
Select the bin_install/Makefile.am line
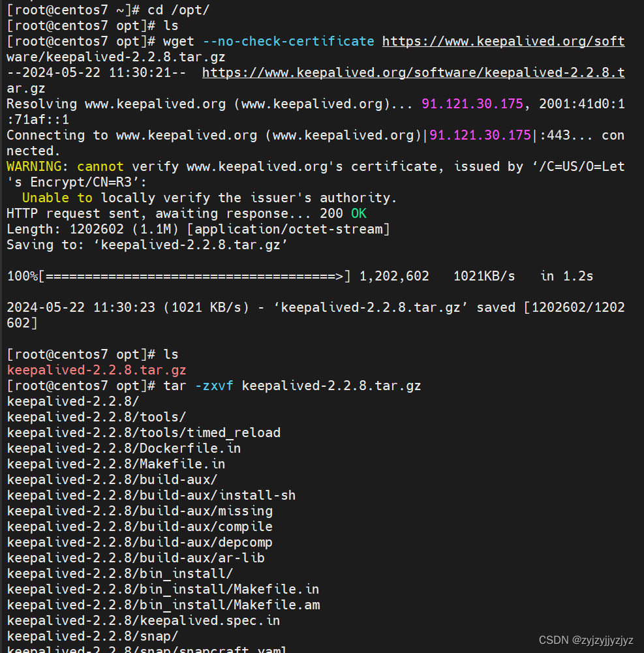(x=163, y=605)
